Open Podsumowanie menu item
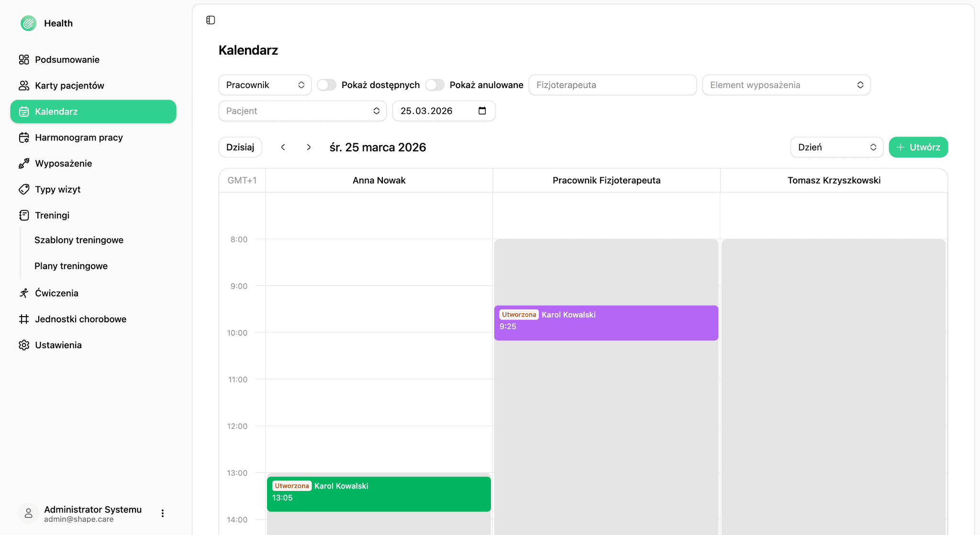Screen dimensions: 980x535 tap(93, 59)
